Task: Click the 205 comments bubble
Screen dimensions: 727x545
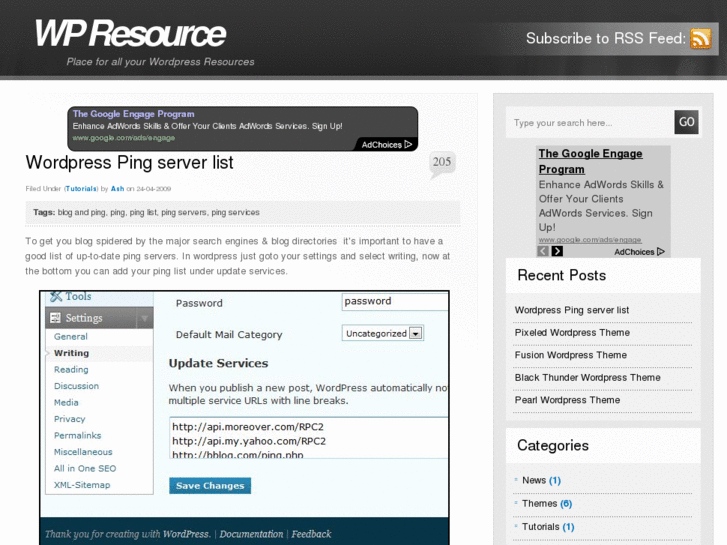Action: tap(442, 164)
